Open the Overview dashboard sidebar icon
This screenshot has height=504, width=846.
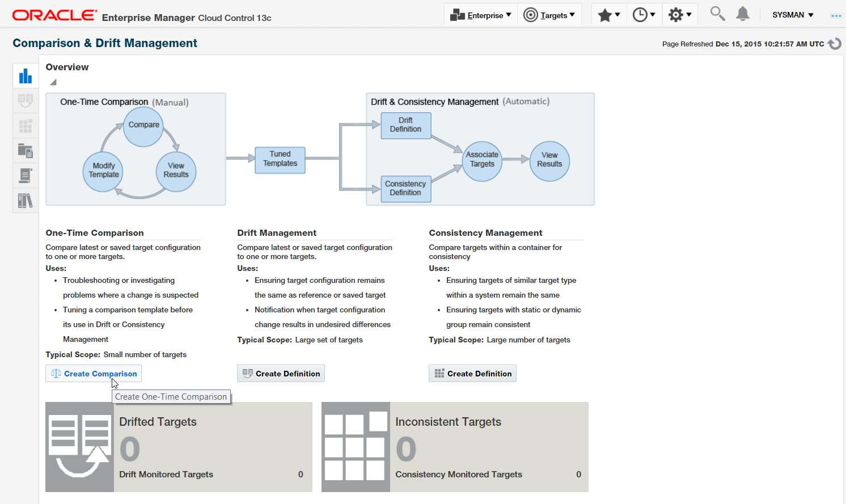tap(26, 76)
